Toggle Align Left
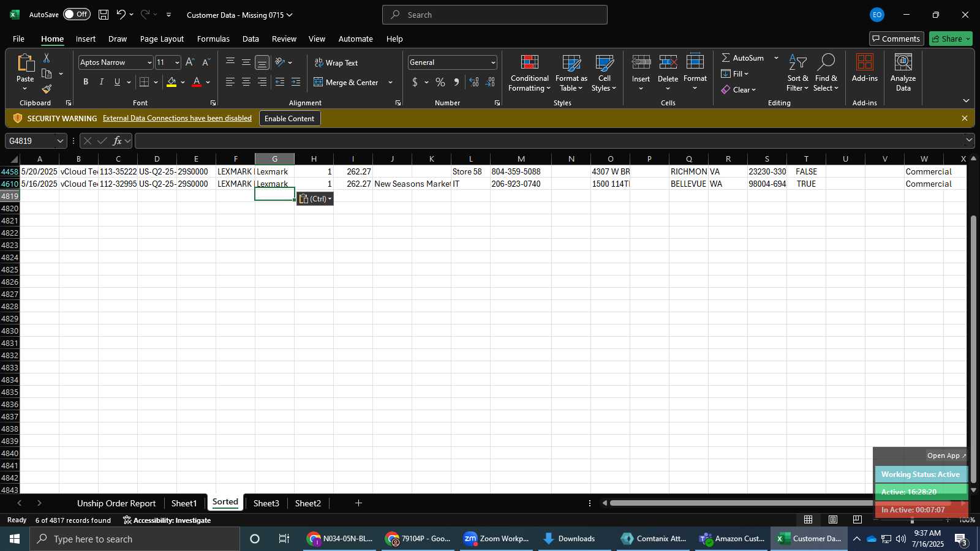This screenshot has width=980, height=551. tap(230, 82)
